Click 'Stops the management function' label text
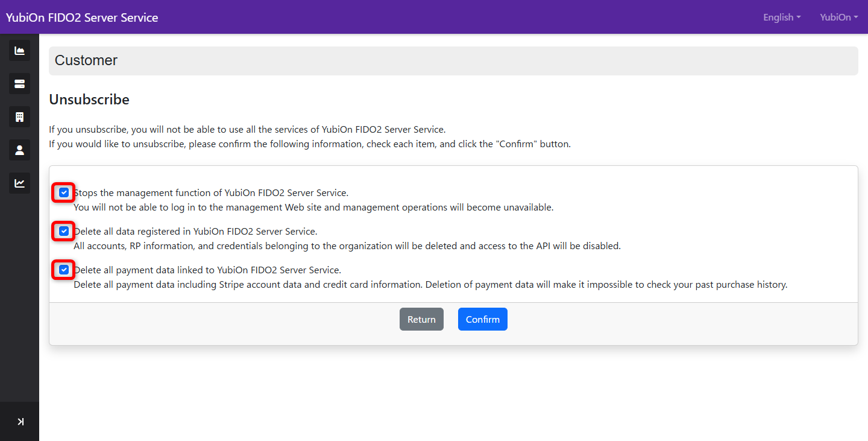 pos(211,193)
